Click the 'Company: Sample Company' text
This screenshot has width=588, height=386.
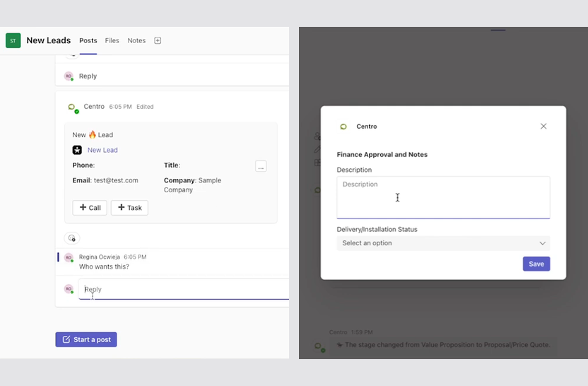click(192, 185)
